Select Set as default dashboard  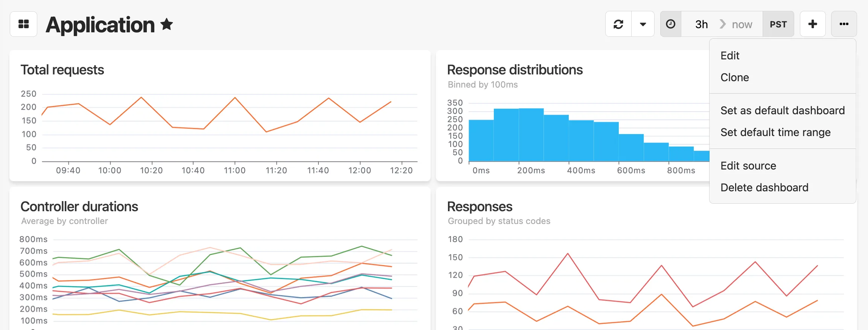point(782,111)
